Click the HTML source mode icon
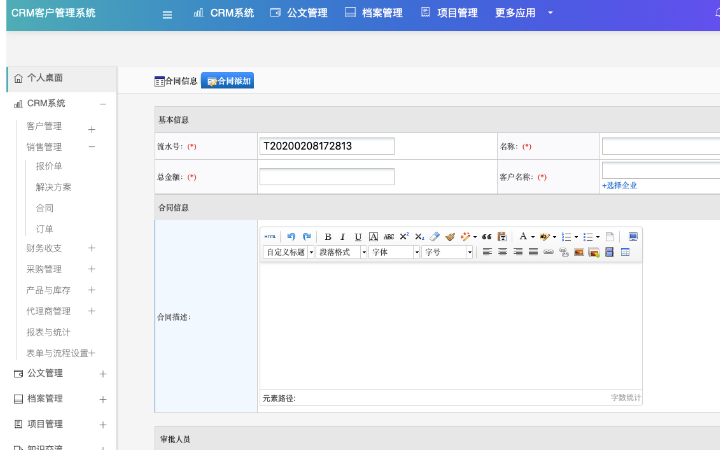Screen dimensions: 720x450 point(270,236)
